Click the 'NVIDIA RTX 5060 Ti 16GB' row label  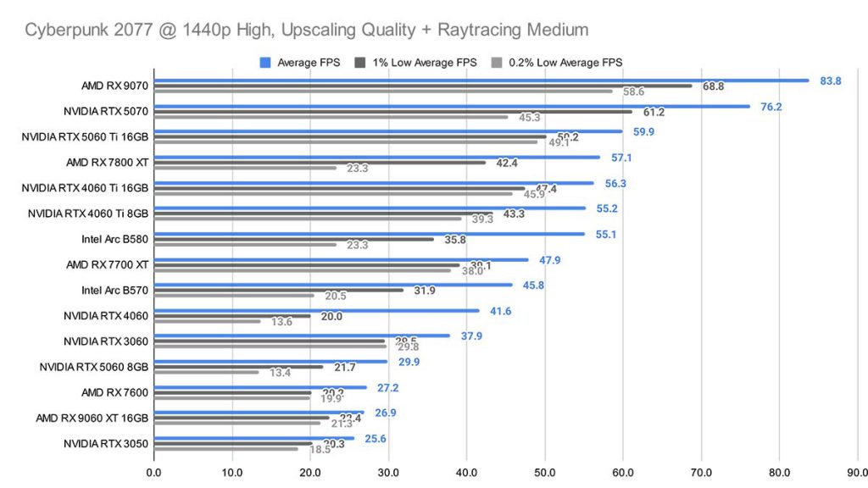(x=86, y=136)
